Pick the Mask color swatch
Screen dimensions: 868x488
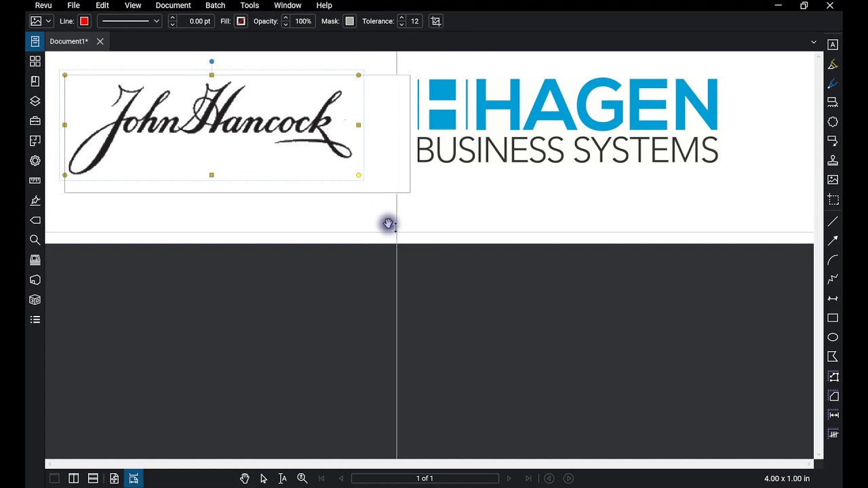pyautogui.click(x=349, y=21)
